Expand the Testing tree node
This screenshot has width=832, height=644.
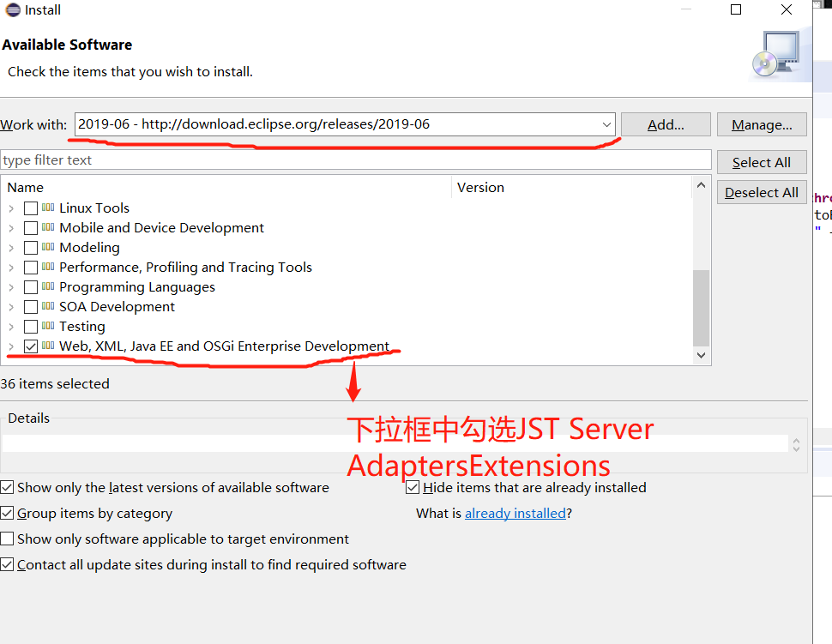point(11,327)
